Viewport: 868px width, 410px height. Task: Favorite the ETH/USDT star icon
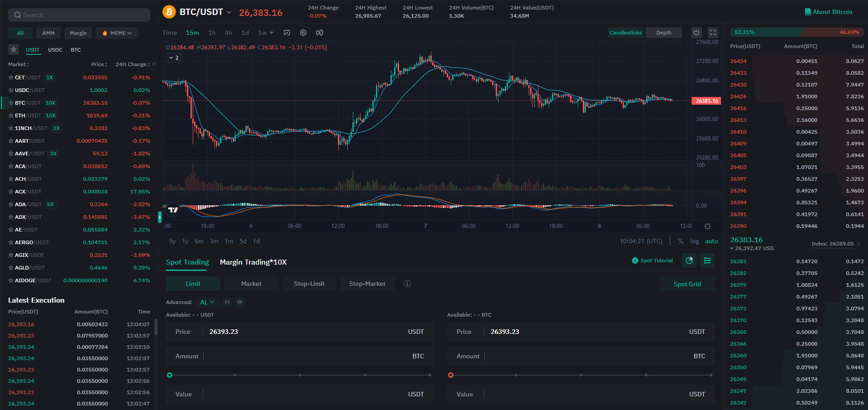pyautogui.click(x=10, y=116)
